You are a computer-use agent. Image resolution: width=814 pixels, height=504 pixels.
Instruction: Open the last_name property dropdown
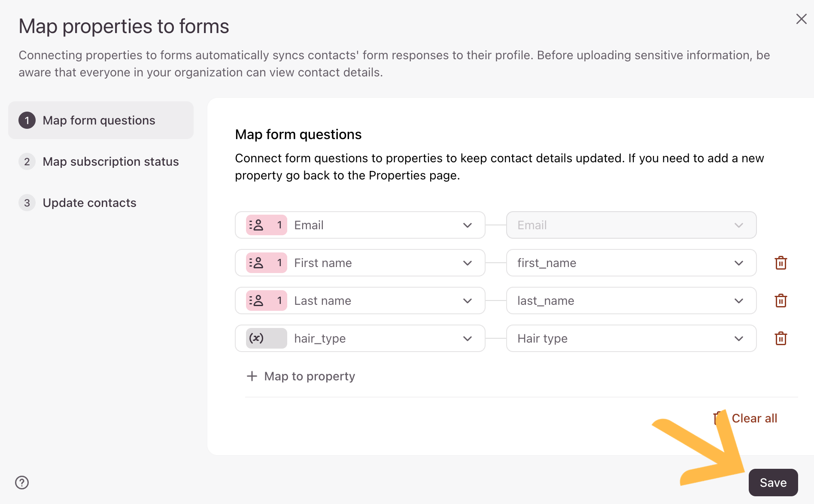[x=738, y=301]
